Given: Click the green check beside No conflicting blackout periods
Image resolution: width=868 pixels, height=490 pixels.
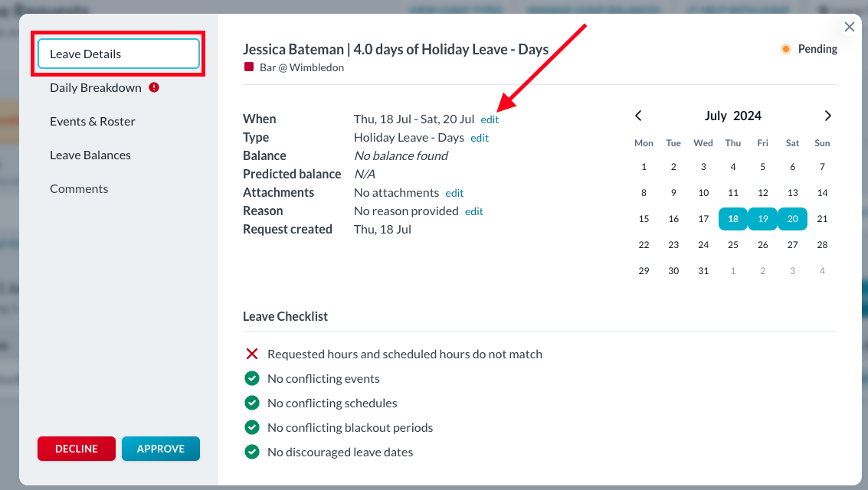Looking at the screenshot, I should tap(251, 427).
